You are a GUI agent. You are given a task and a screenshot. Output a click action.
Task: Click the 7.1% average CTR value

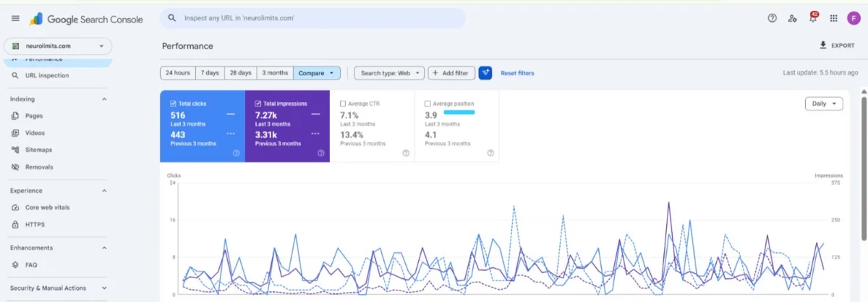click(x=349, y=115)
